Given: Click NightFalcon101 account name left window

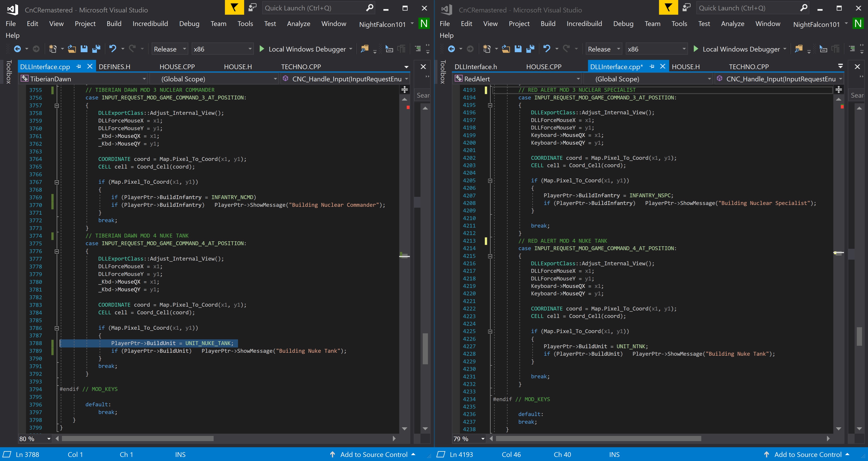Looking at the screenshot, I should coord(382,24).
